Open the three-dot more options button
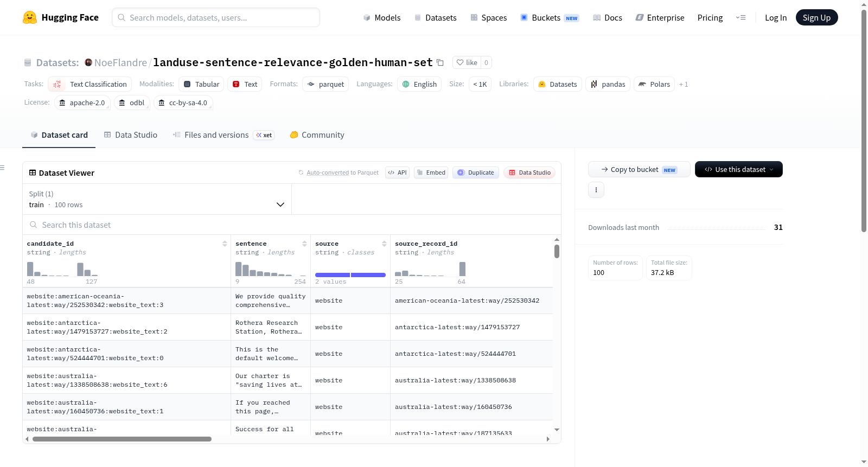 pyautogui.click(x=596, y=190)
